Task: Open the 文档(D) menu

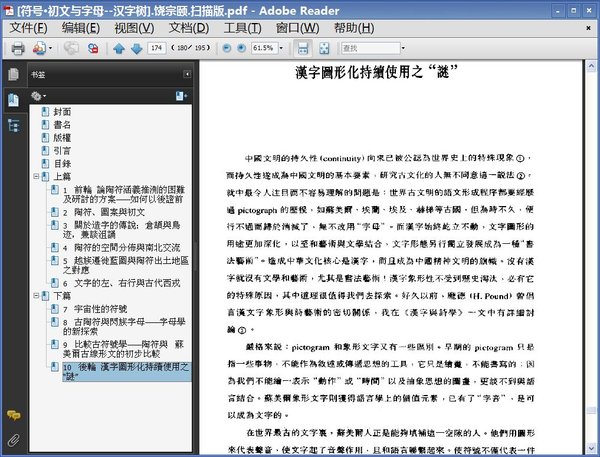Action: [x=189, y=28]
